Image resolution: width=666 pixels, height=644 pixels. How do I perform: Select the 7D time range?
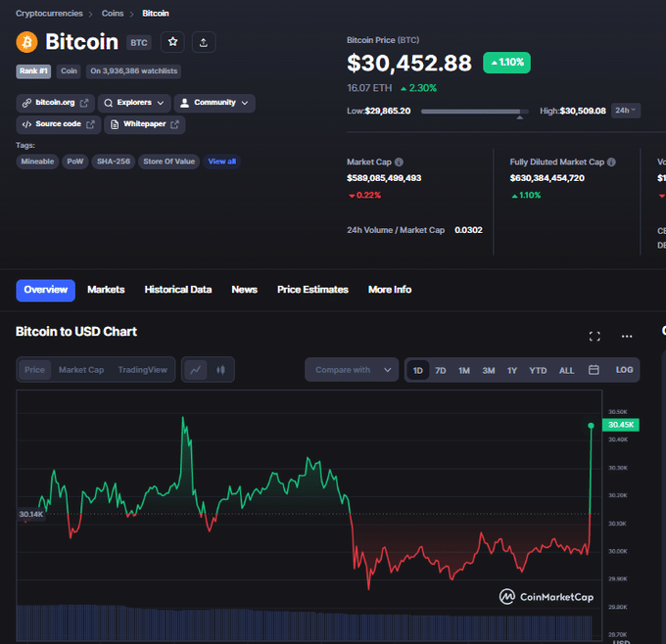tap(441, 370)
